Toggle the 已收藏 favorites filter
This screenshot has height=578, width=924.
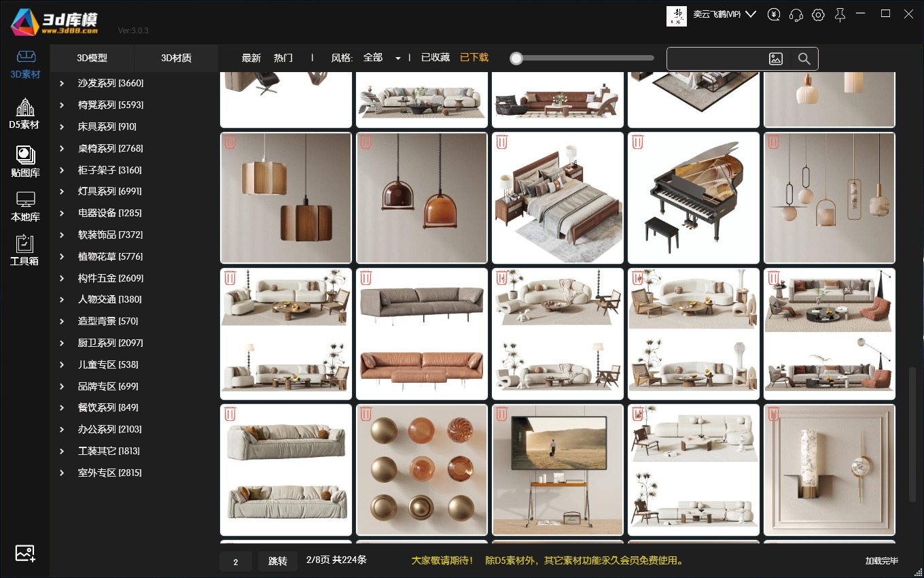click(x=436, y=58)
